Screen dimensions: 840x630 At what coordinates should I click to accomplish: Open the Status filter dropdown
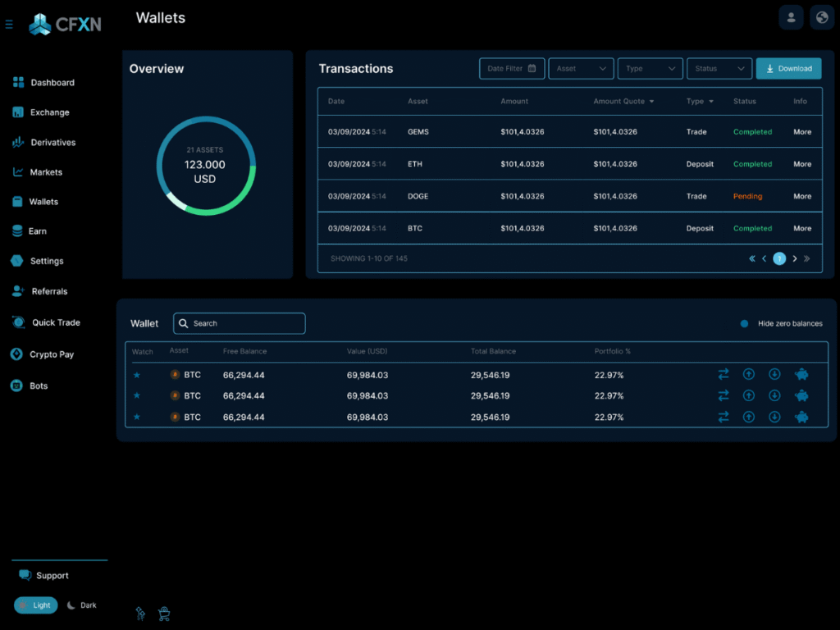719,69
